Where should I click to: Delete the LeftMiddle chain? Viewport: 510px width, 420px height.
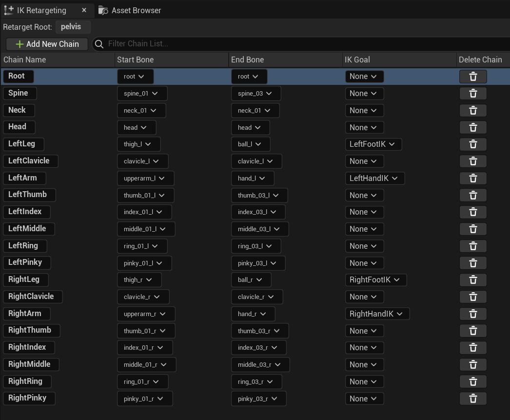473,229
